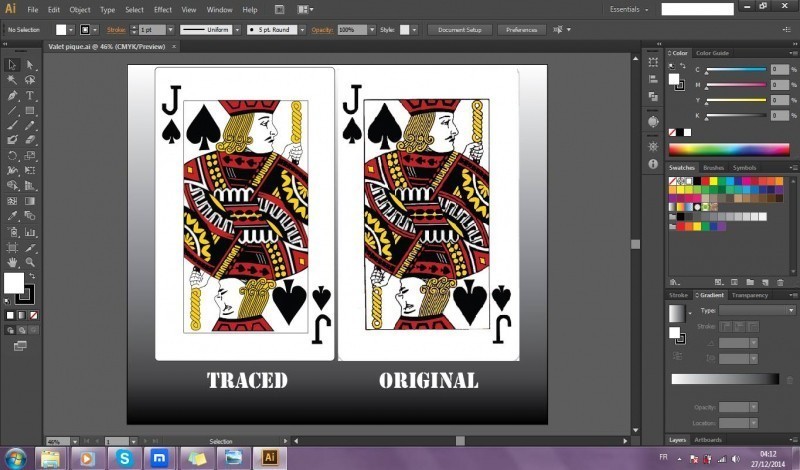The image size is (800, 470).
Task: Set toolbox paint mode to Color
Action: (10, 315)
